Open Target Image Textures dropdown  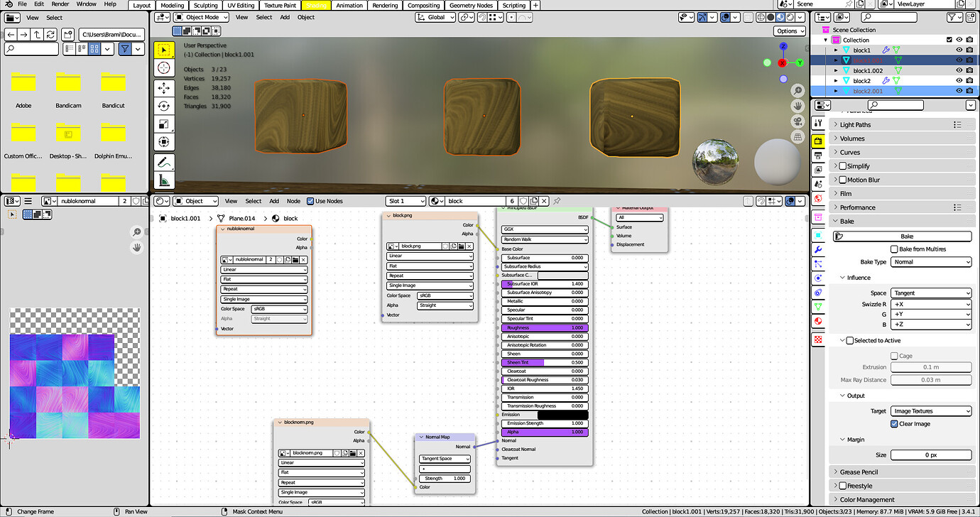(x=931, y=411)
